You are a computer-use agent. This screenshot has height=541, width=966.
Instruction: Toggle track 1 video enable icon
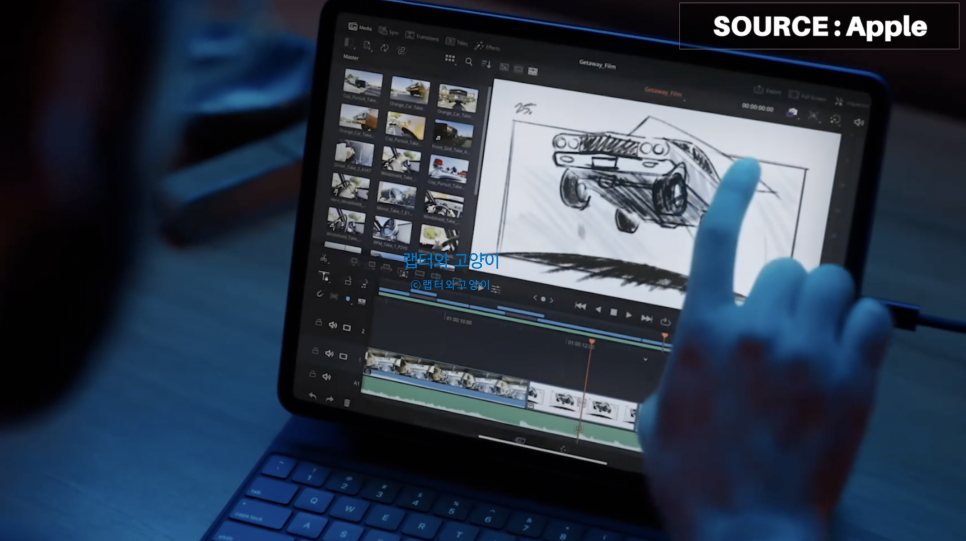[343, 356]
